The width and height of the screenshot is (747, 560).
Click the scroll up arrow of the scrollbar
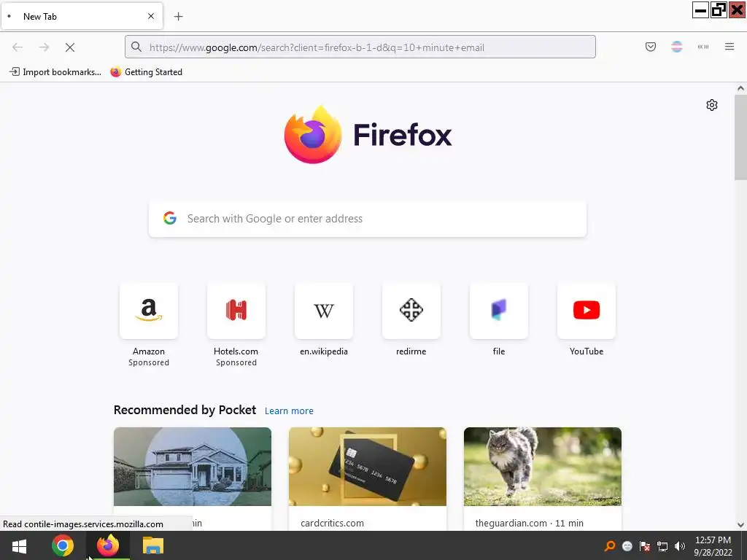coord(740,88)
